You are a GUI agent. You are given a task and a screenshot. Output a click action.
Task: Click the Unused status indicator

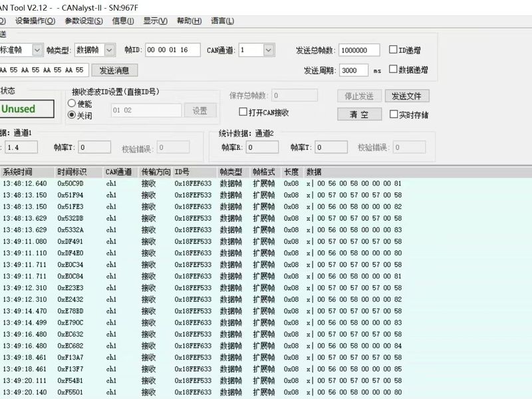[27, 109]
